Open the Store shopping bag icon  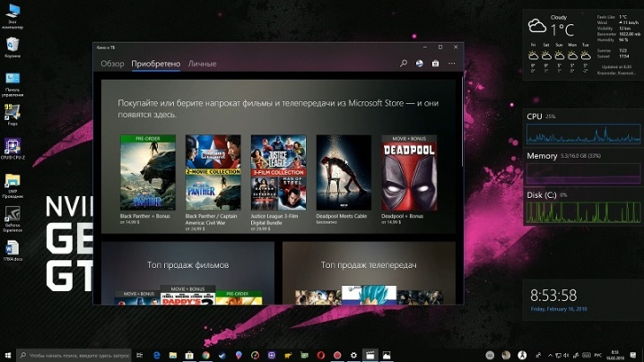point(435,64)
